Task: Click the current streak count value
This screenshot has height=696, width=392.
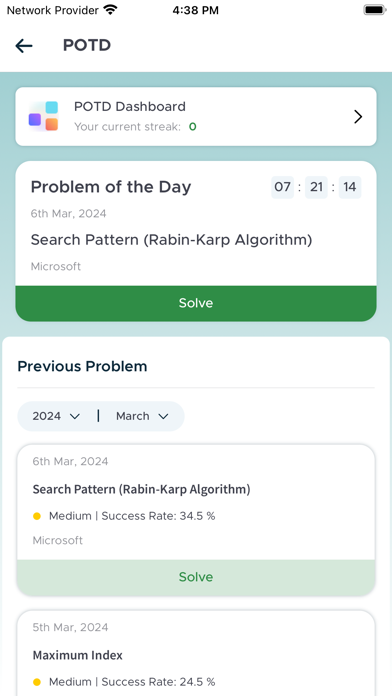Action: pos(192,127)
